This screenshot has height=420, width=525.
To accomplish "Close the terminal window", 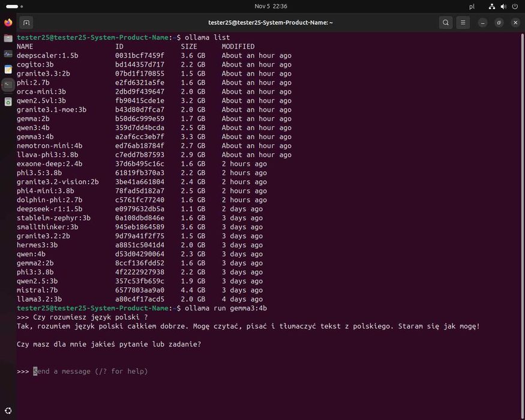I will pos(515,23).
